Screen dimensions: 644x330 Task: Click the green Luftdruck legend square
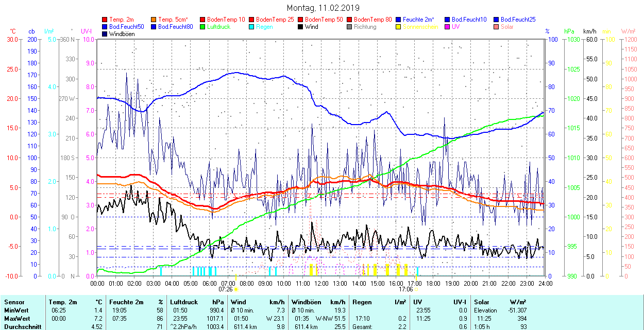point(203,27)
